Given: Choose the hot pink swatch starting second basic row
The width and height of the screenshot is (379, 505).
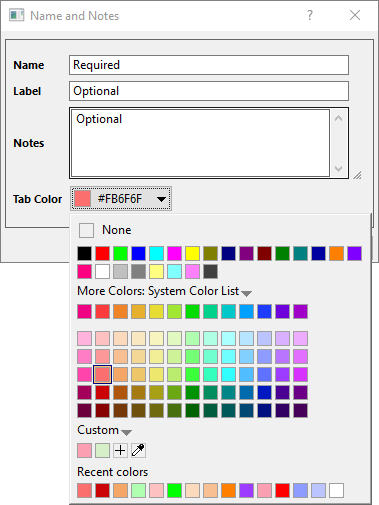Looking at the screenshot, I should [84, 271].
